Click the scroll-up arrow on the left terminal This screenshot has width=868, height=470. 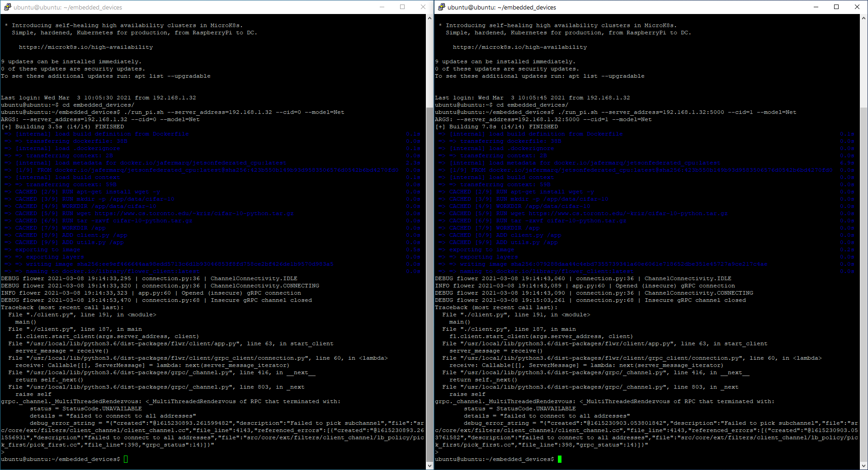[429, 18]
